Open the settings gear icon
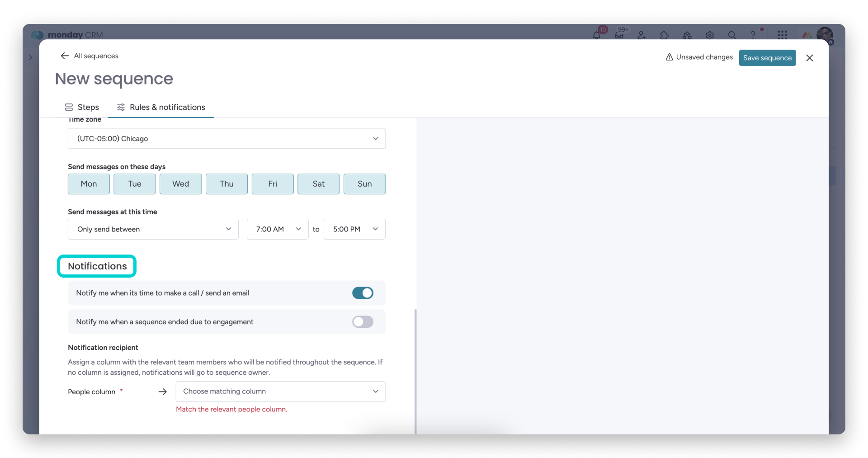 [x=709, y=35]
